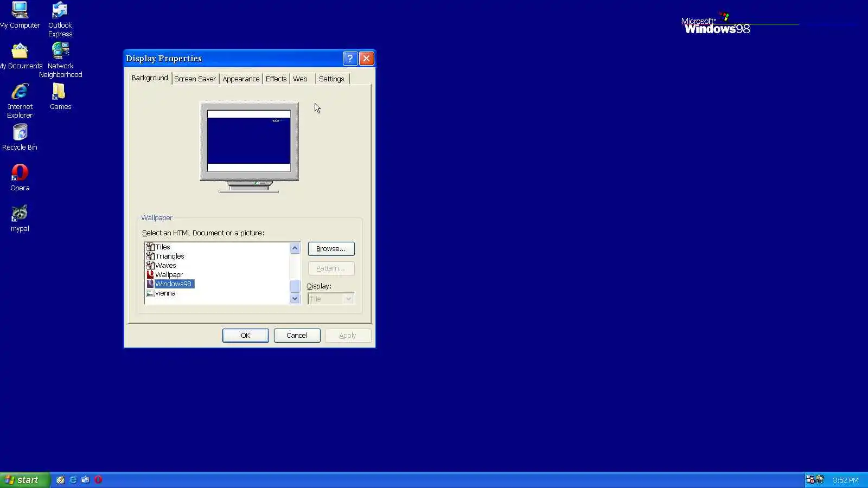868x488 pixels.
Task: Select the vienna wallpaper
Action: [x=161, y=293]
